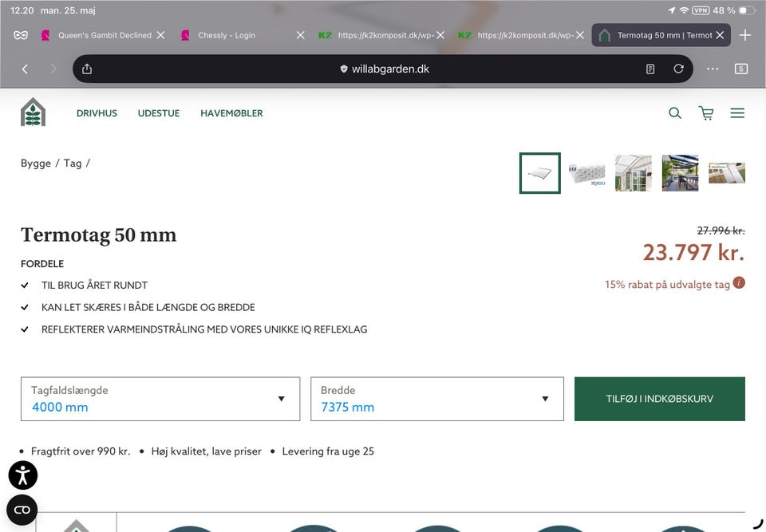Viewport: 766px width, 532px height.
Task: Select the white panel cross-section thumbnail
Action: click(x=586, y=173)
